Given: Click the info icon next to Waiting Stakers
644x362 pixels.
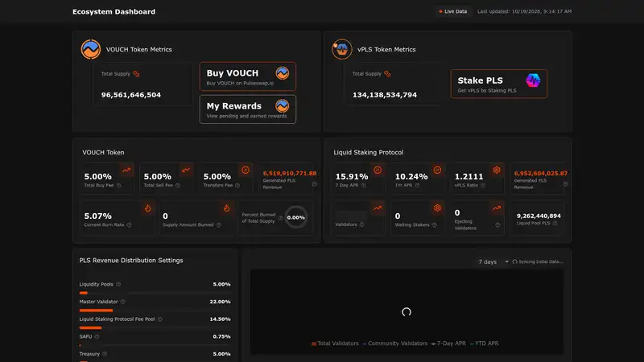Looking at the screenshot, I should coord(434,225).
